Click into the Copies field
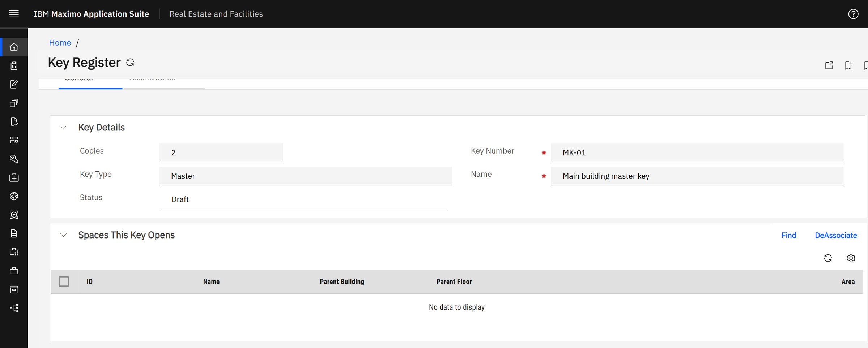This screenshot has width=868, height=348. pos(221,152)
